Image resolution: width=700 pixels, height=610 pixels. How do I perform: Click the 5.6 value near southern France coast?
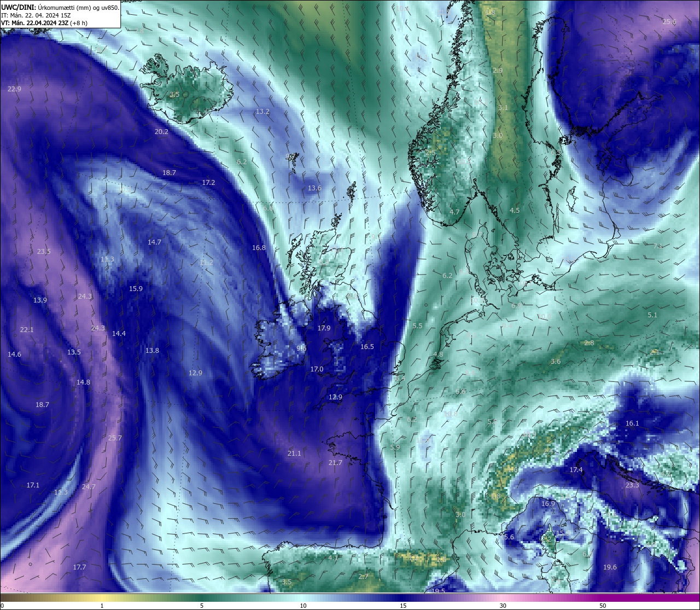(509, 537)
